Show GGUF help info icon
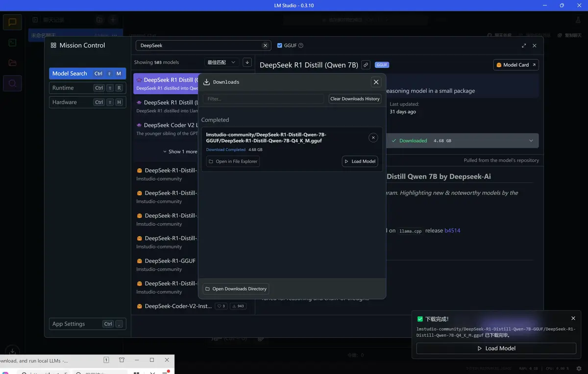 tap(301, 46)
